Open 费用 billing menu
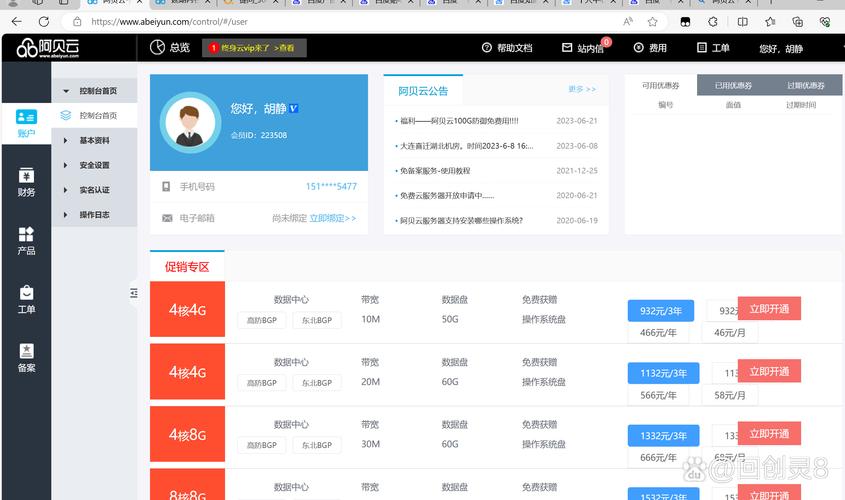This screenshot has height=500, width=845. pyautogui.click(x=650, y=48)
